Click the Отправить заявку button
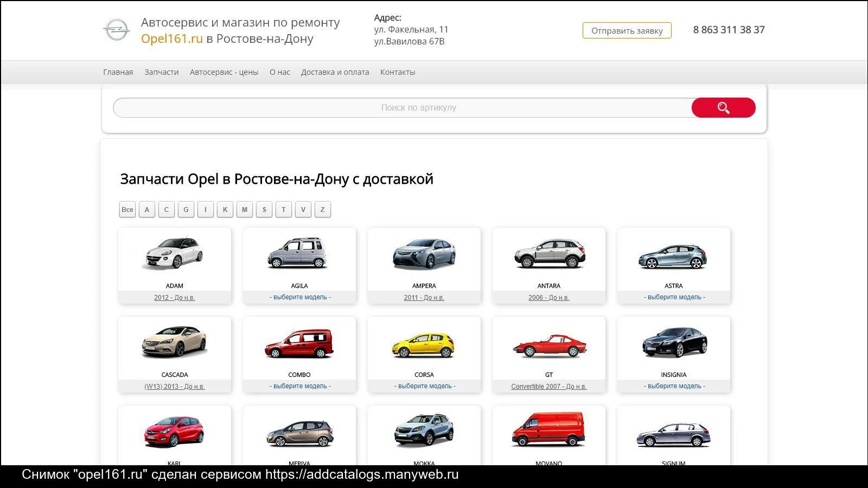868x488 pixels. (x=627, y=30)
